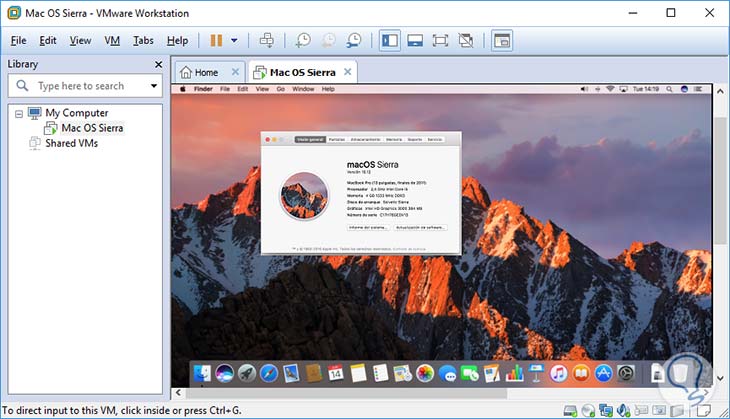The image size is (730, 419).
Task: Close the Library panel
Action: click(x=158, y=64)
